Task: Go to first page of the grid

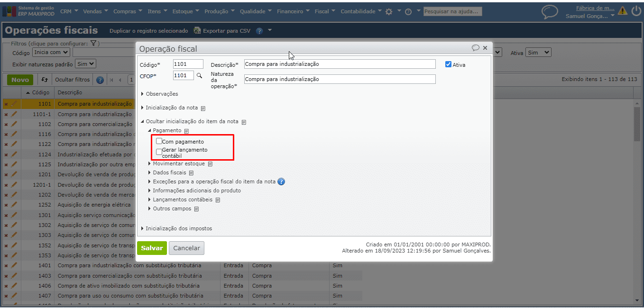Action: (x=112, y=80)
